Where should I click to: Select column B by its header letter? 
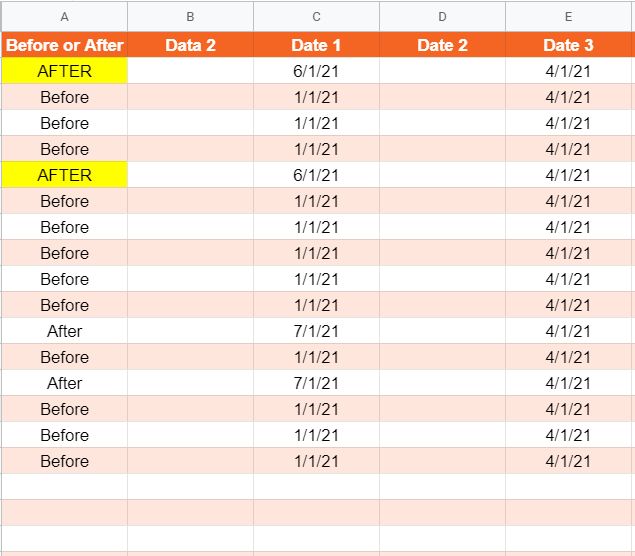tap(190, 17)
